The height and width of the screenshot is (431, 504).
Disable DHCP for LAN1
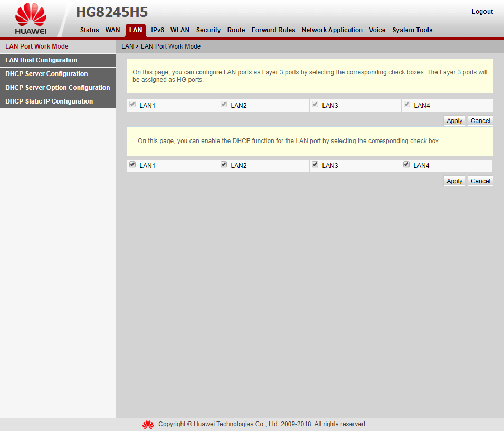click(x=132, y=164)
